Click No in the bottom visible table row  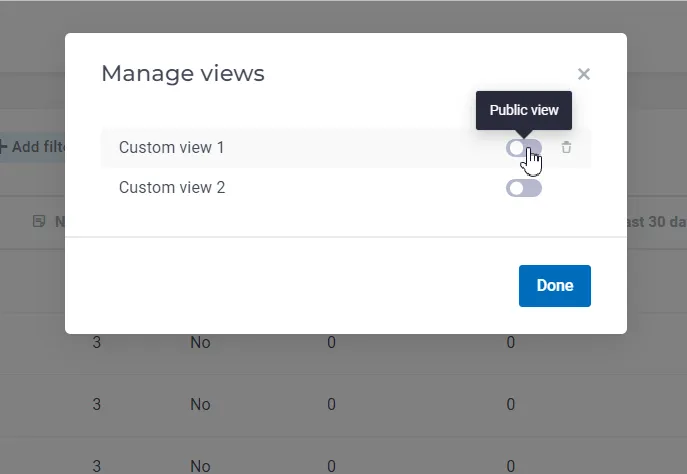tap(200, 466)
